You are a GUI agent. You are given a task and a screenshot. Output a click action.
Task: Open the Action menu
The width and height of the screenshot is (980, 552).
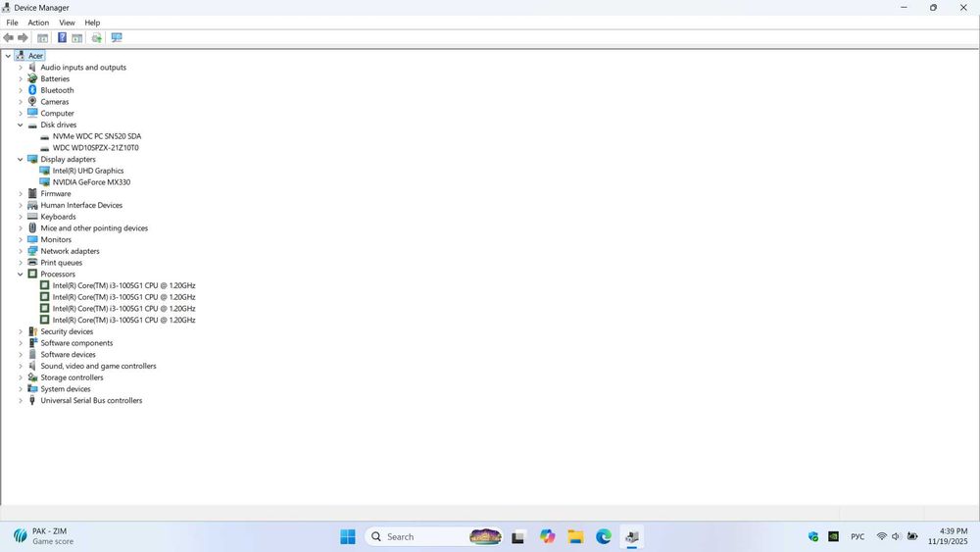[x=38, y=23]
